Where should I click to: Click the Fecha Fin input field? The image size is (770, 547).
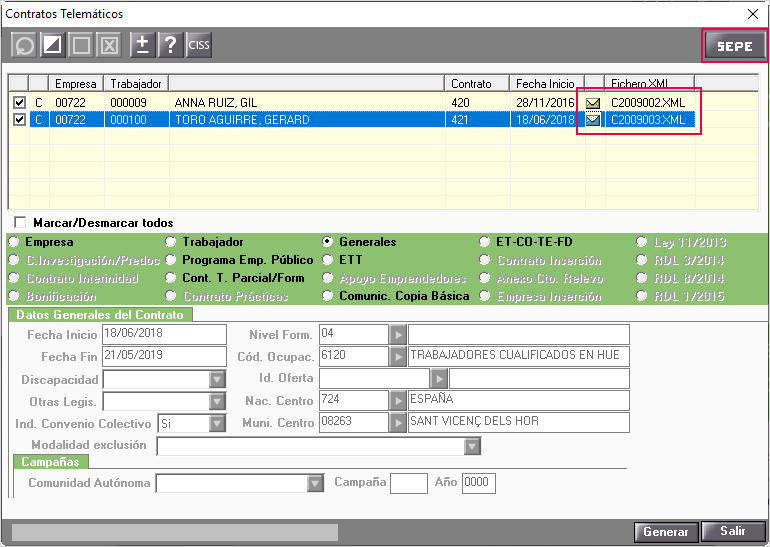(165, 356)
